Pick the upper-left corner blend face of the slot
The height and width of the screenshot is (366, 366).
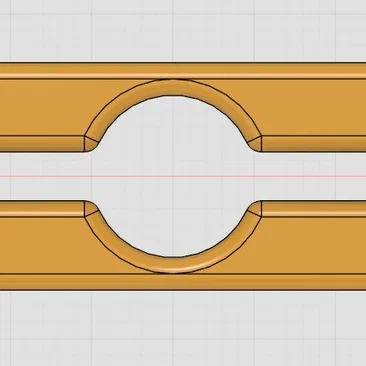tap(91, 145)
